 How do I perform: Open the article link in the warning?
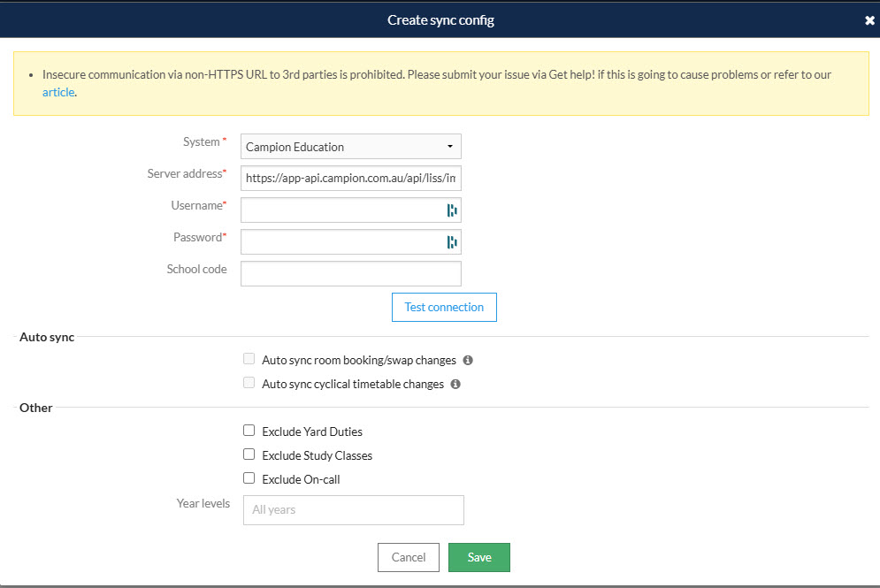point(58,92)
